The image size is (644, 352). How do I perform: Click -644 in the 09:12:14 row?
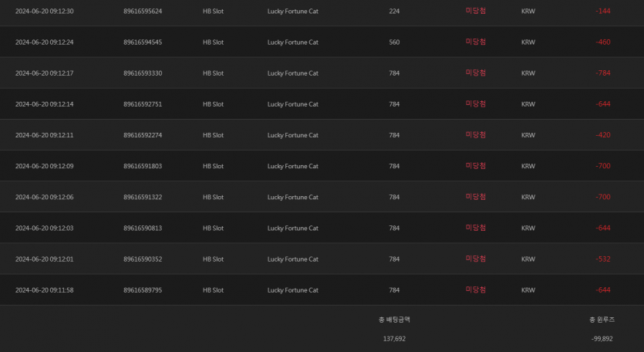click(x=603, y=104)
